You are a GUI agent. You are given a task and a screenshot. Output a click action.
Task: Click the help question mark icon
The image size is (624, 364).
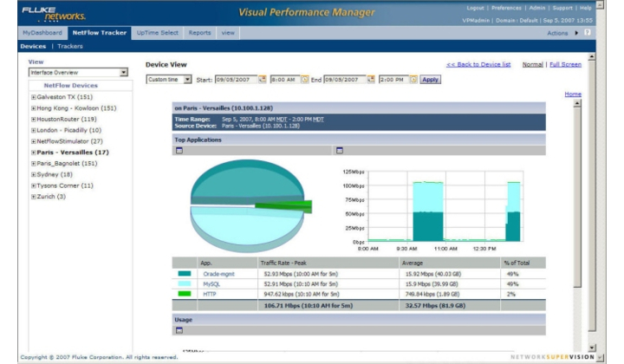point(588,33)
